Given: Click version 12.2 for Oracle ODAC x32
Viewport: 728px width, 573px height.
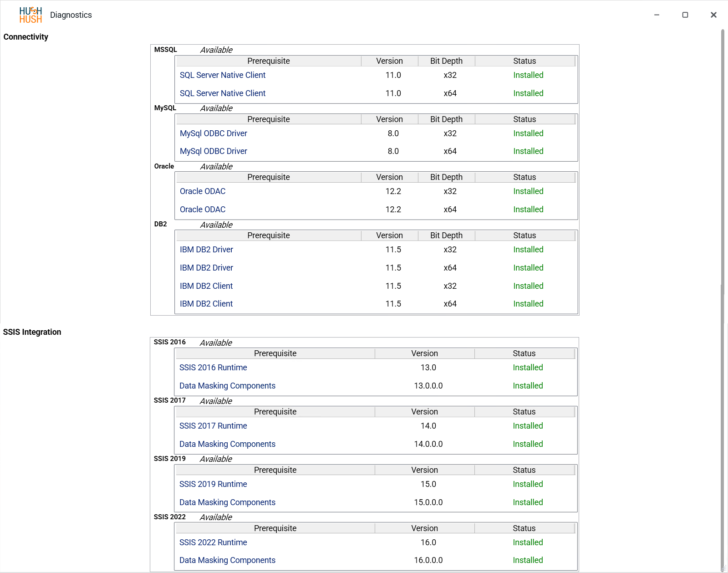Looking at the screenshot, I should tap(393, 191).
